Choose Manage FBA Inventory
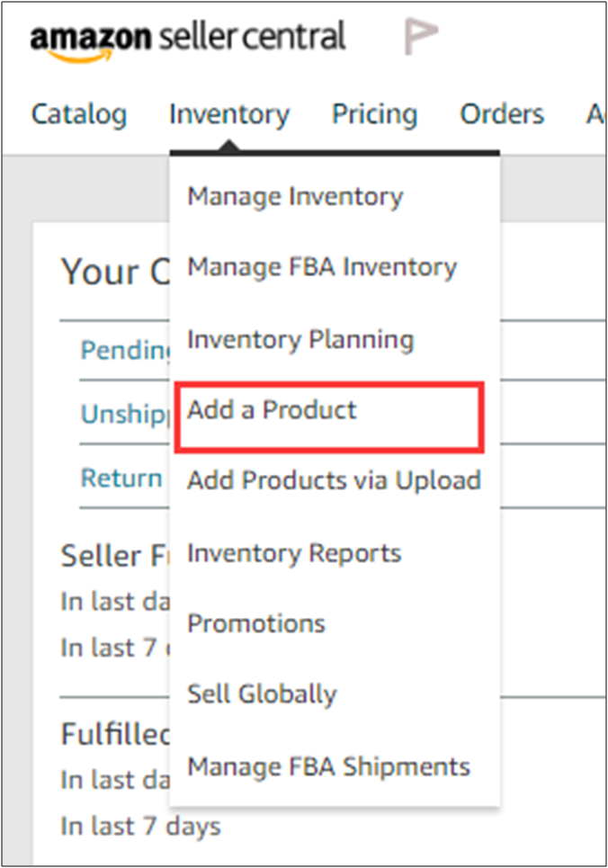Viewport: 608px width, 868px height. tap(322, 267)
